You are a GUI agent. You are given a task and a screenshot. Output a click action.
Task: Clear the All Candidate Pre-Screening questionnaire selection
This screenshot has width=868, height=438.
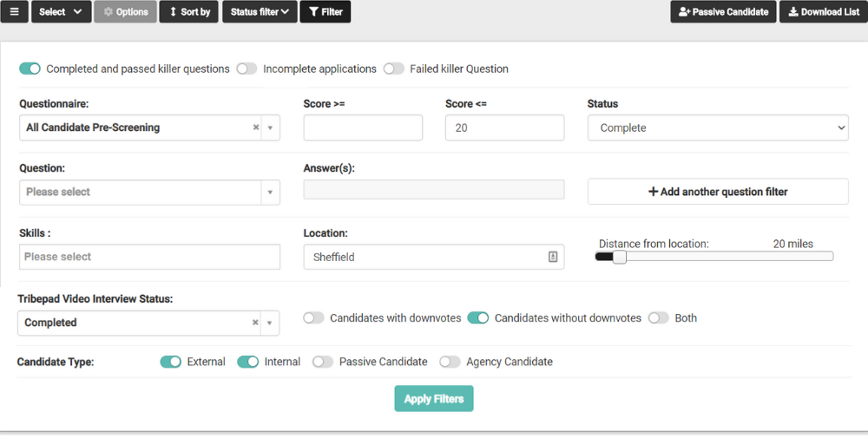coord(256,127)
